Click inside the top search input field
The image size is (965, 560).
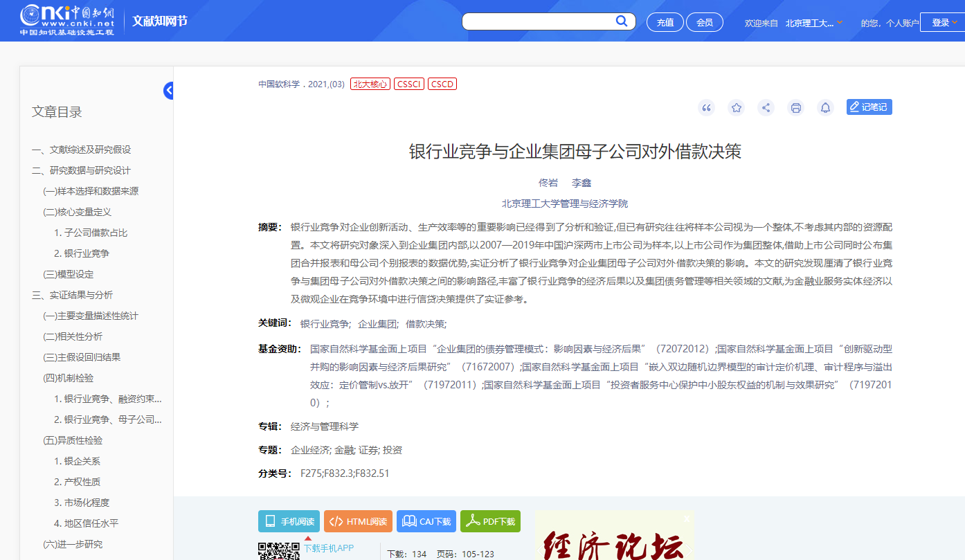(x=540, y=21)
